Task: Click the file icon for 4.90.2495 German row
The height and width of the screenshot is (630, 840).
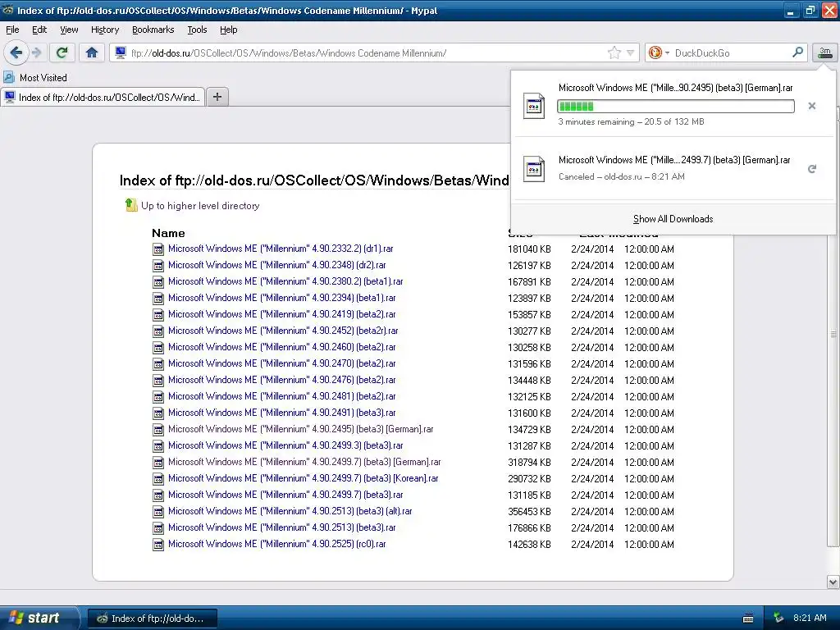Action: [158, 430]
